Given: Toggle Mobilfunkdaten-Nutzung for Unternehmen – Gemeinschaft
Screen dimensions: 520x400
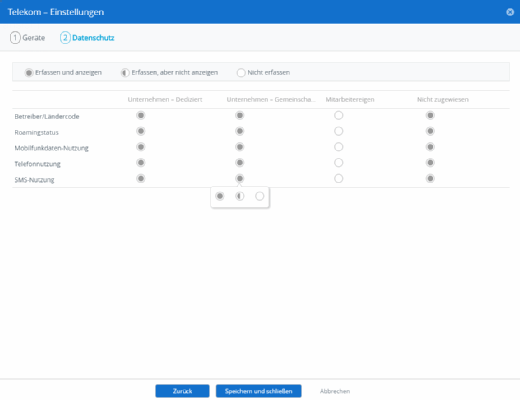Looking at the screenshot, I should point(240,147).
